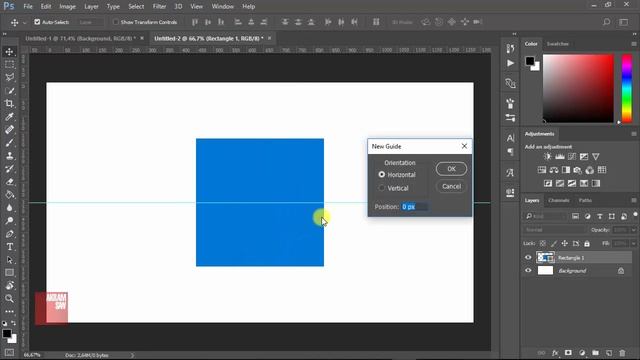Toggle lock transparent pixels
The width and height of the screenshot is (640, 360).
pyautogui.click(x=542, y=244)
